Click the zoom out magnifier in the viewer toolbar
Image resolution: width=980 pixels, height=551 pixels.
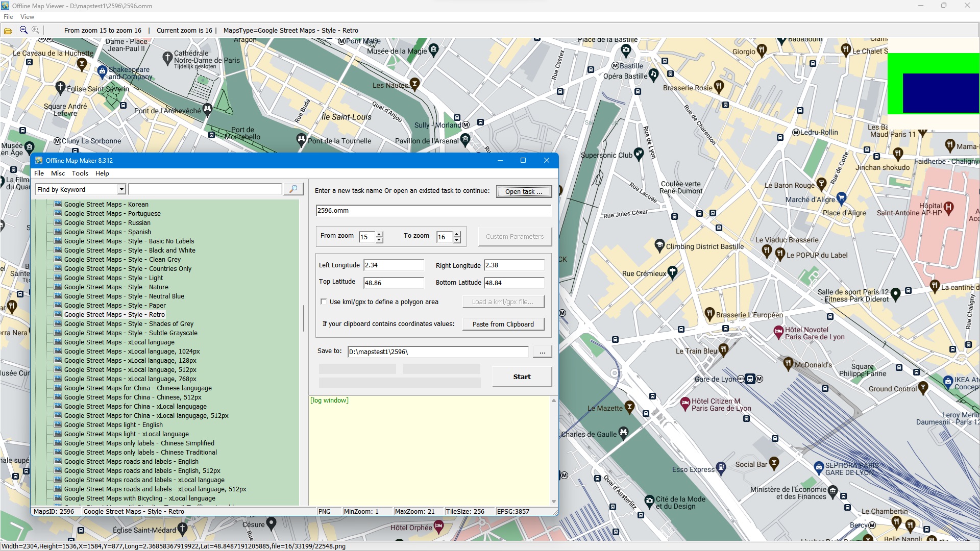pos(23,30)
